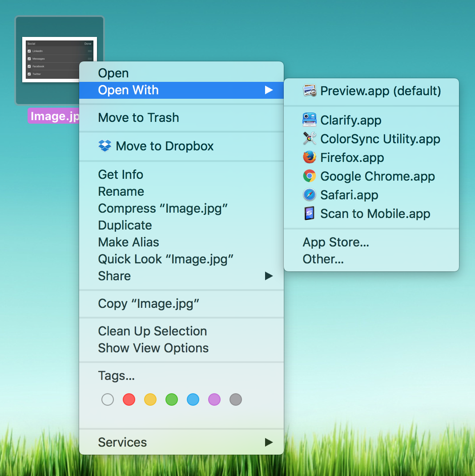The image size is (475, 476).
Task: Expand the Services submenu arrow
Action: coord(269,442)
